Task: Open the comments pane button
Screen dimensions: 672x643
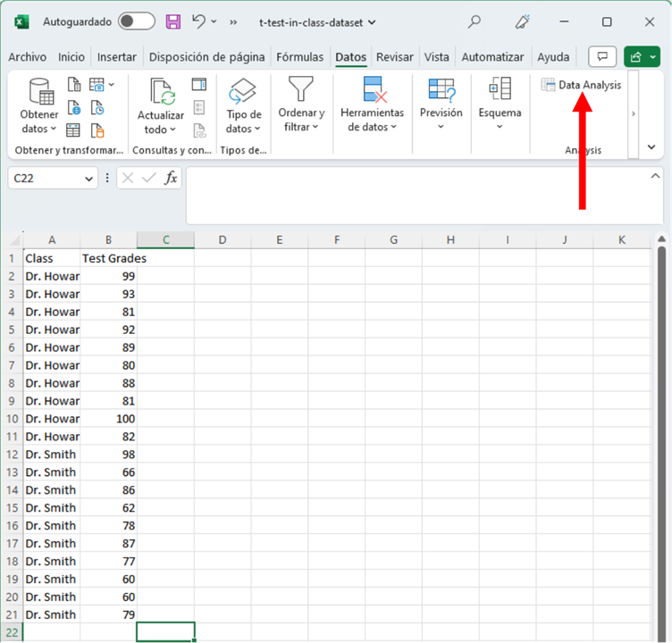Action: tap(602, 57)
